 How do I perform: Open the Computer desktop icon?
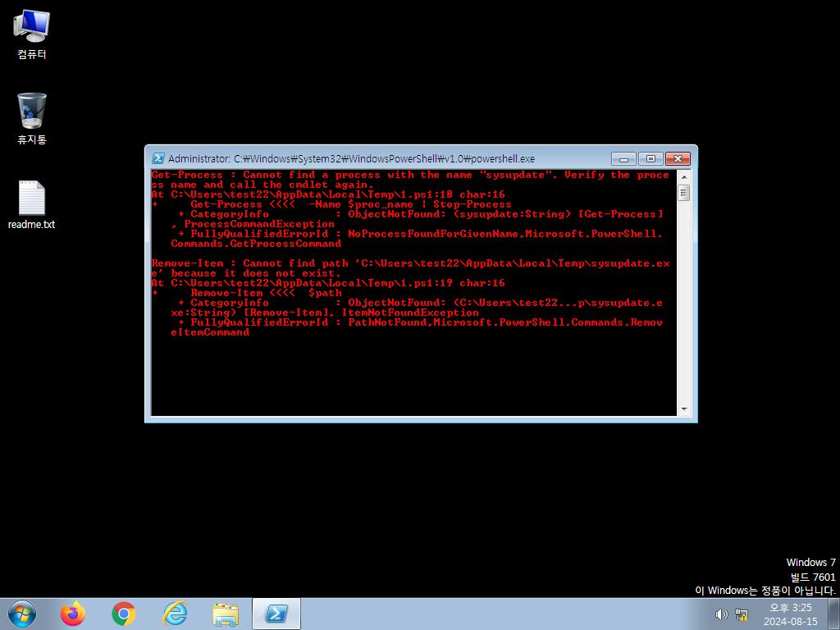point(32,34)
